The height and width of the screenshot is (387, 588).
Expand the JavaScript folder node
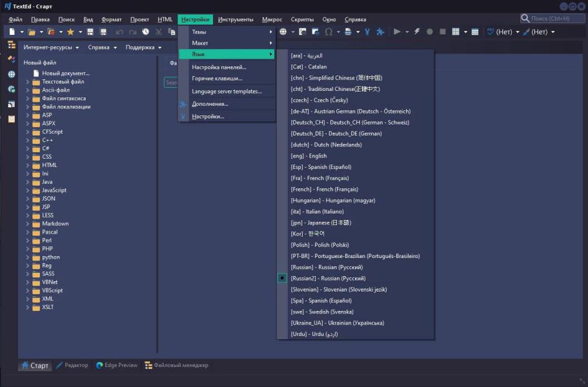pos(27,190)
